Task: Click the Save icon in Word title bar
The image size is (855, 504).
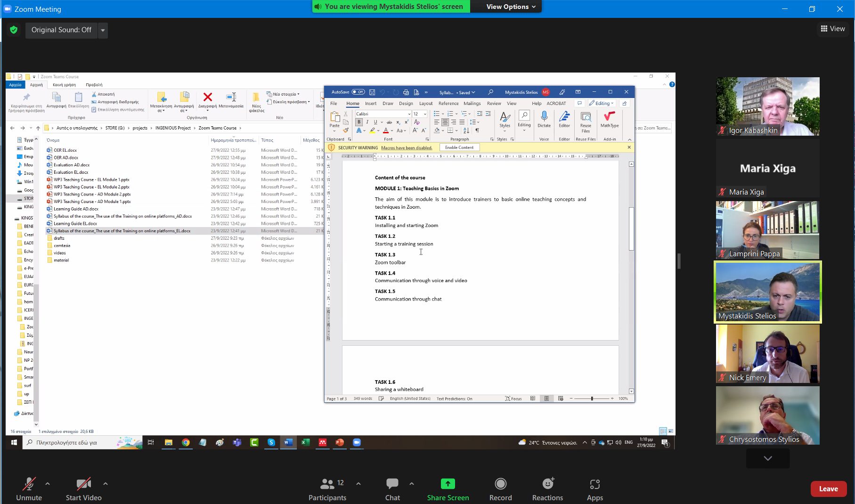Action: [x=372, y=92]
